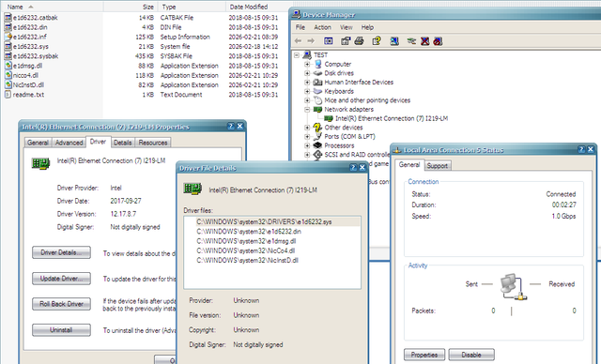The height and width of the screenshot is (364, 601).
Task: Expand the Processors node
Action: click(307, 145)
